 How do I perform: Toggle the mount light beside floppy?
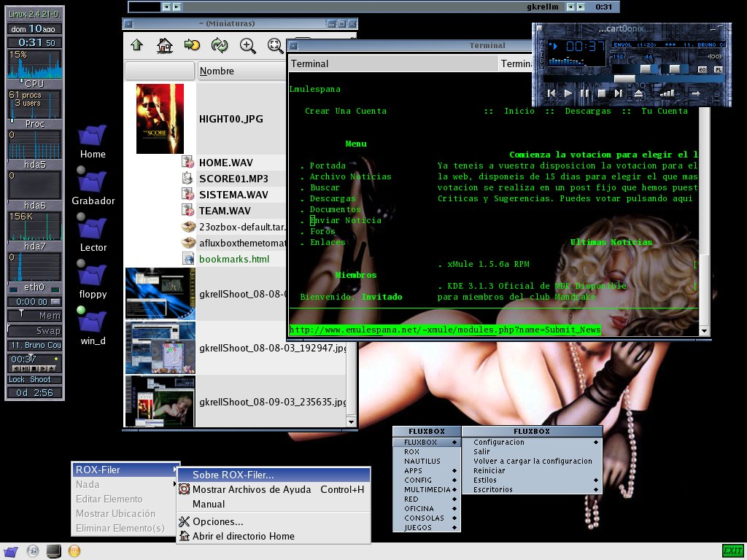(81, 263)
